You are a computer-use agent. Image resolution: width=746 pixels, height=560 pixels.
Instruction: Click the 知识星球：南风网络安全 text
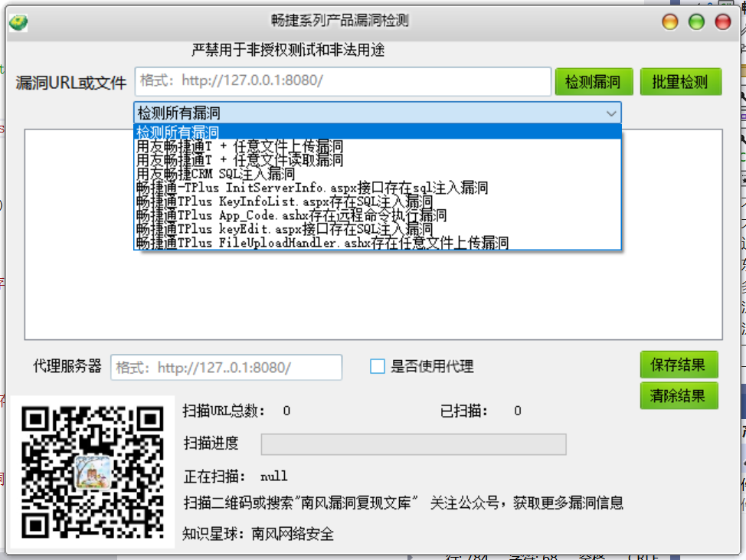pyautogui.click(x=258, y=534)
